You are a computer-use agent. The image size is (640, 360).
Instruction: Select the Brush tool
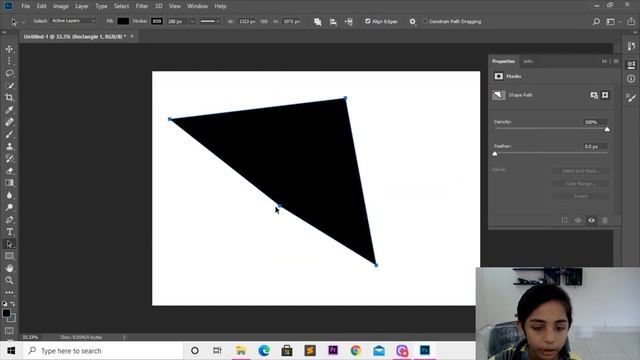click(9, 134)
